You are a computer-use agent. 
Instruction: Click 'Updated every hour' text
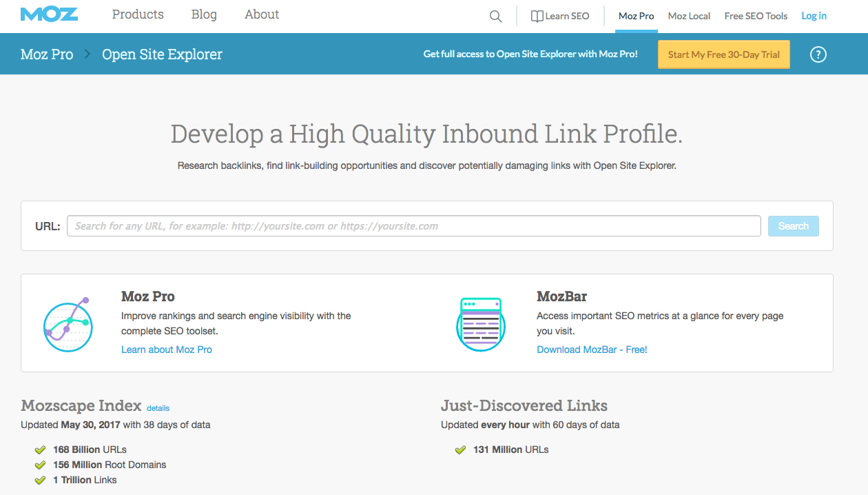[485, 425]
